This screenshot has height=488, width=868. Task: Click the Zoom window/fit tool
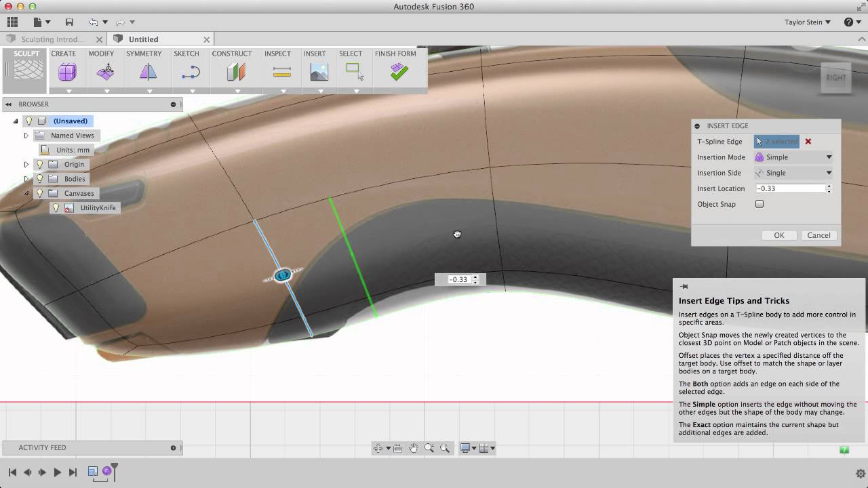tap(445, 448)
